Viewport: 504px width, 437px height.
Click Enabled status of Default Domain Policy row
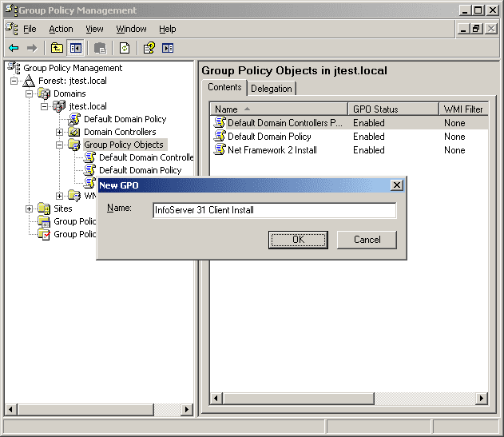click(x=369, y=137)
